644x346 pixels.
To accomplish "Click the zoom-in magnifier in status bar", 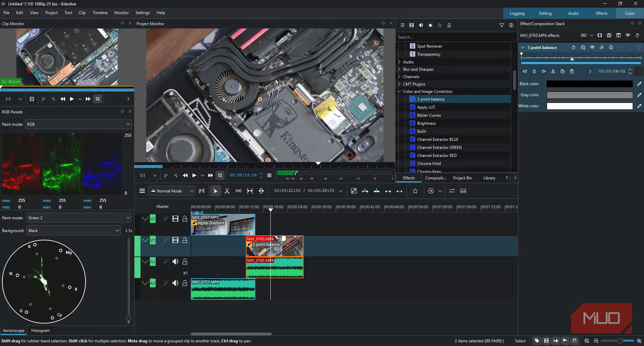I will (639, 341).
